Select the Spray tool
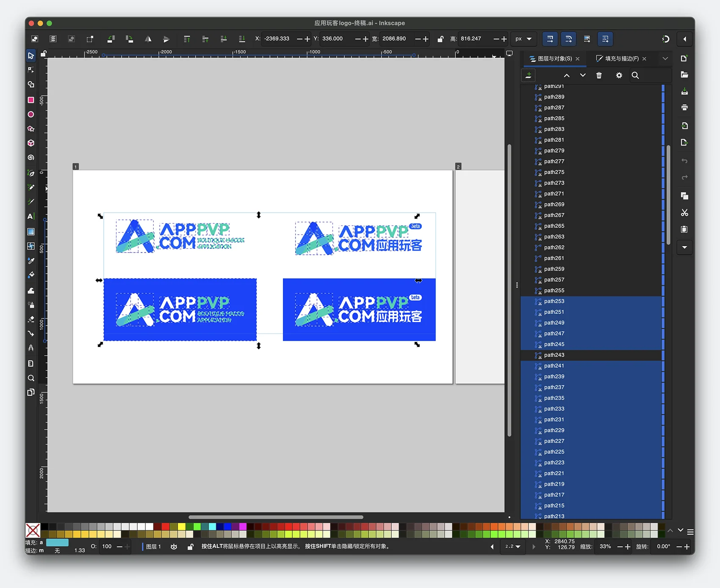 [31, 305]
